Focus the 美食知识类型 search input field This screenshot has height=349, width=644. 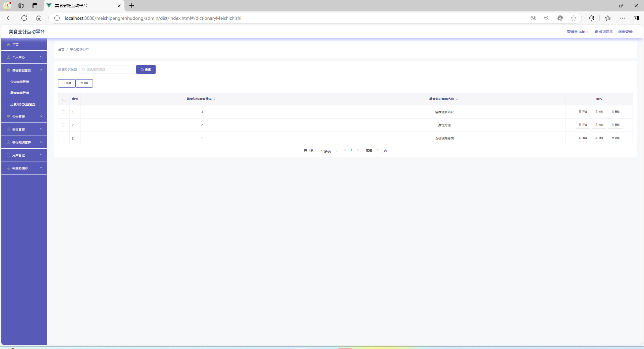107,69
